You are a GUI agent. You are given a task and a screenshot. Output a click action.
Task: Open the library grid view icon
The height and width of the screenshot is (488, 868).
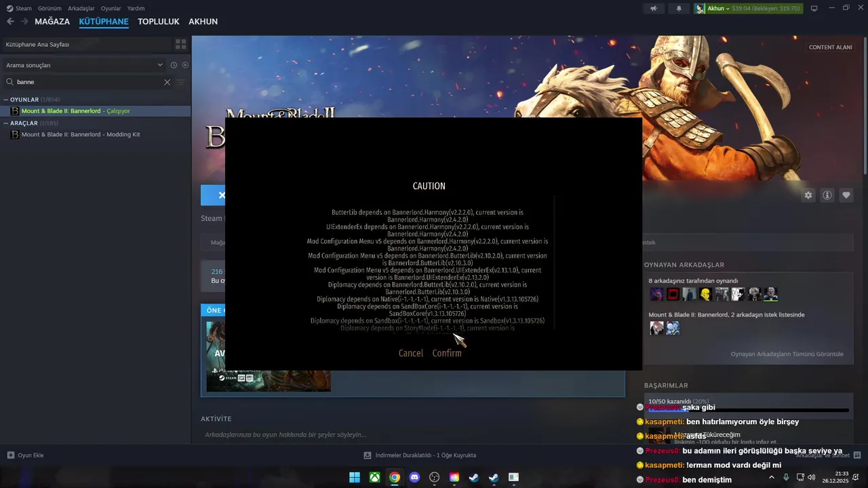pos(180,44)
